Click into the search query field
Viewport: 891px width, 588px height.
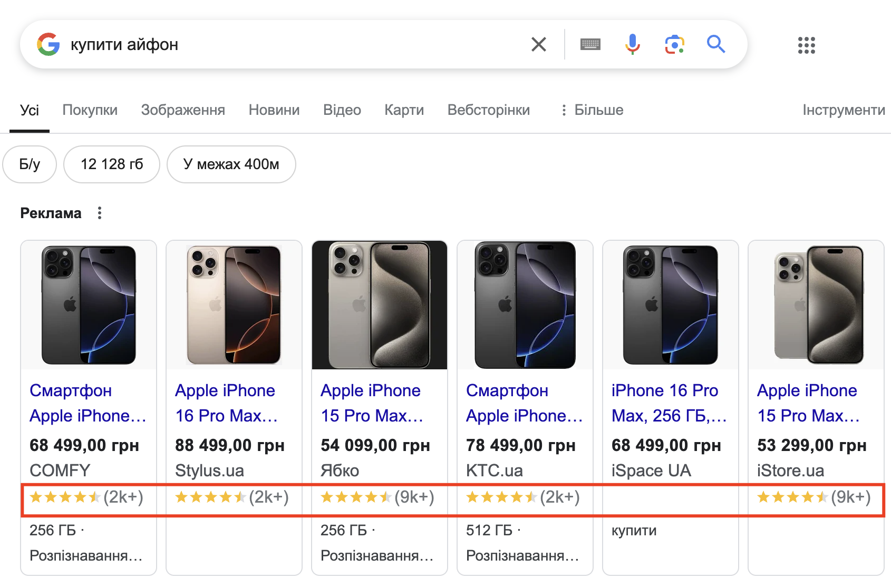click(x=295, y=44)
